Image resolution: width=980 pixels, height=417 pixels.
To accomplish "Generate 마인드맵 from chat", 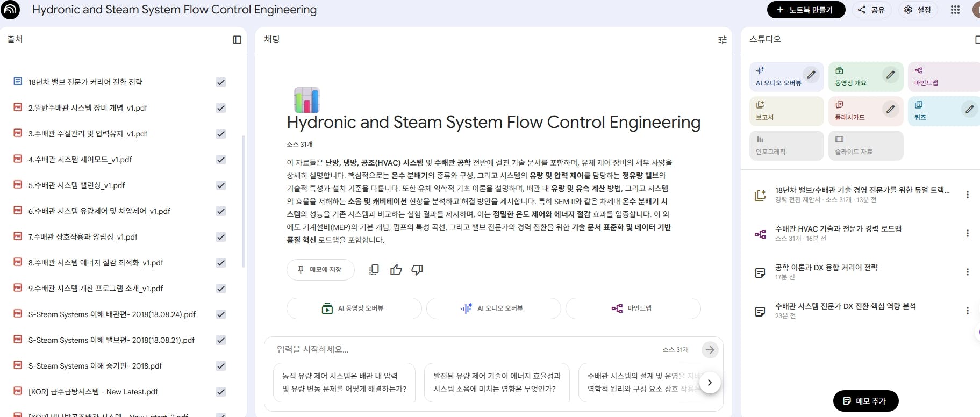I will [633, 308].
